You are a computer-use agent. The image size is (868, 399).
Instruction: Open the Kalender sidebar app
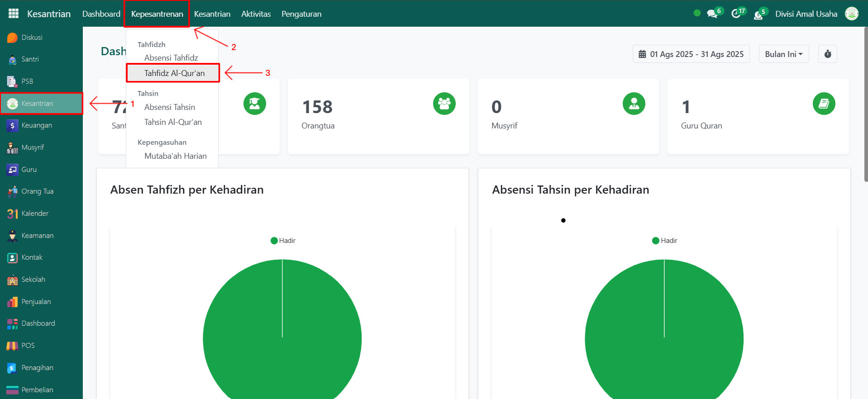tap(34, 214)
